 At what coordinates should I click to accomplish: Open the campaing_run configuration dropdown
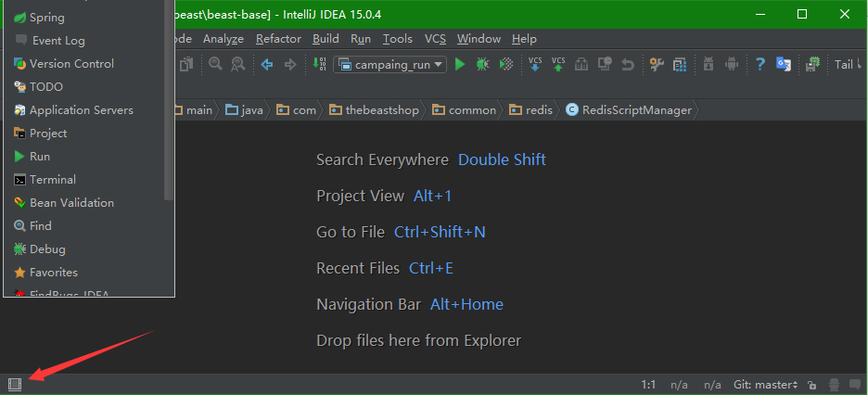click(x=389, y=65)
